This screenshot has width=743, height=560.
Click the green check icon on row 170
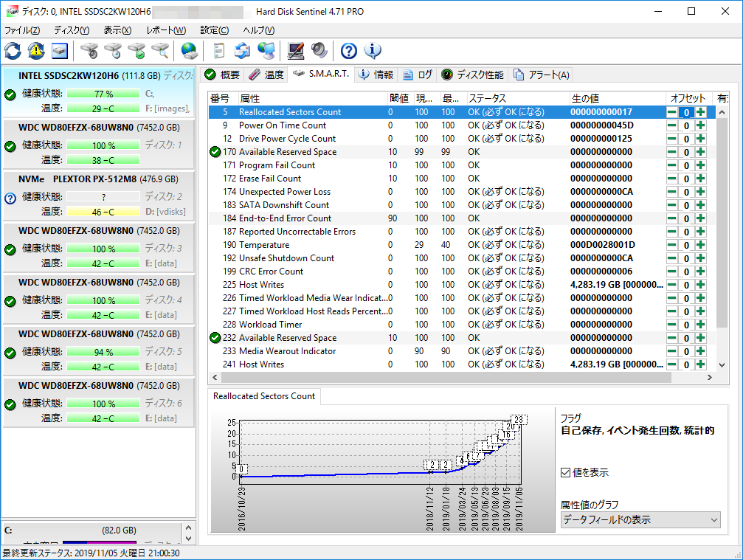coord(215,152)
